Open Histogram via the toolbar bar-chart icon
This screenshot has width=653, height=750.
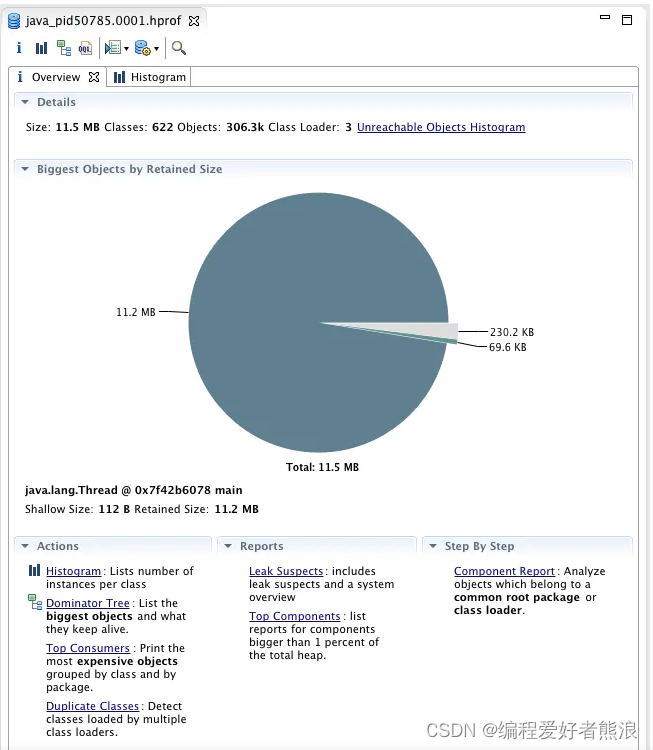click(x=41, y=48)
